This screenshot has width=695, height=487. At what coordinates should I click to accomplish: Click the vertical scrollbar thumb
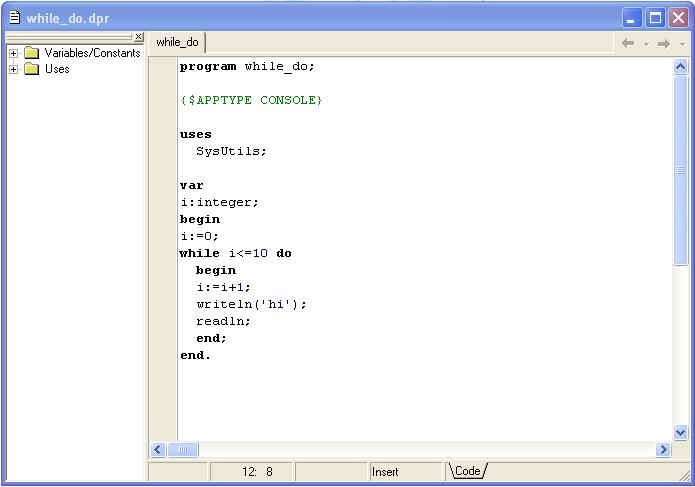(680, 171)
